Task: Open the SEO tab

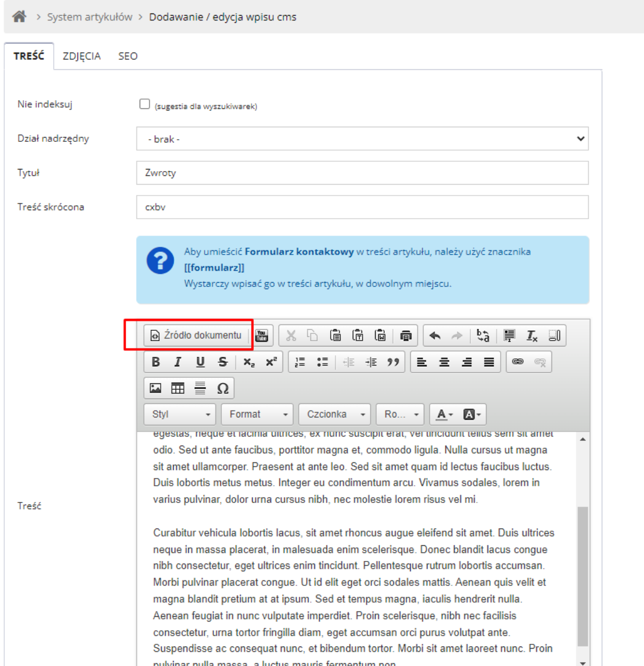Action: coord(128,56)
